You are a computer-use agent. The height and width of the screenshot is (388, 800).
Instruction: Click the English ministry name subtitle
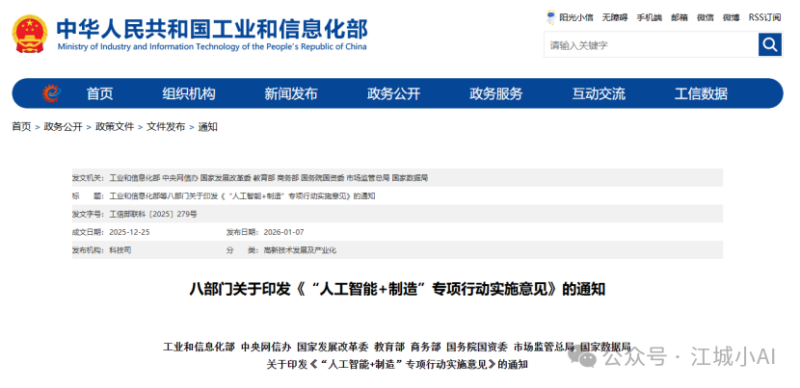click(x=212, y=47)
